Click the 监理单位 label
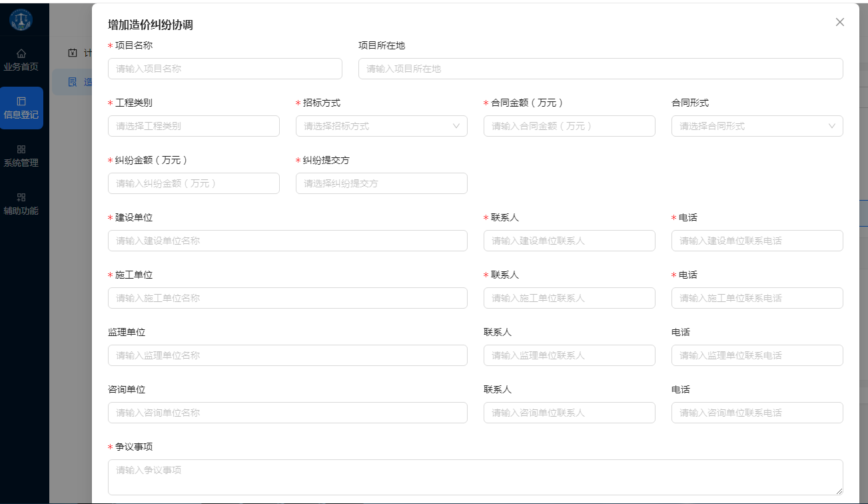868x504 pixels. click(127, 332)
